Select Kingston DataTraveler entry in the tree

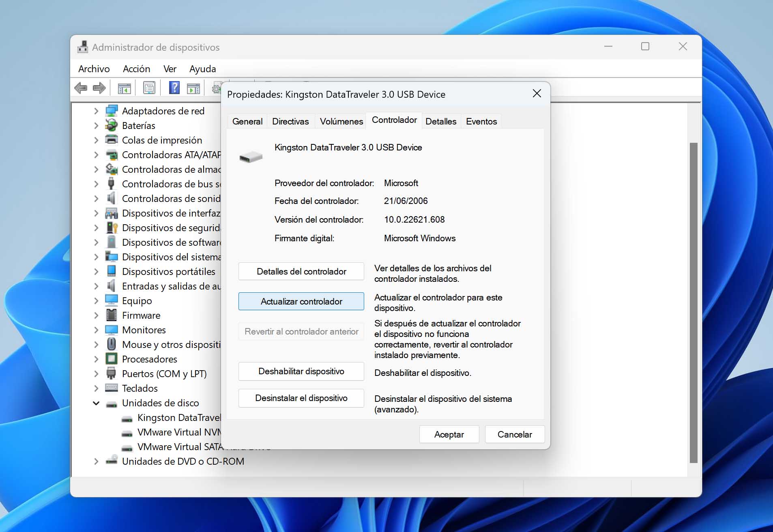(x=179, y=417)
